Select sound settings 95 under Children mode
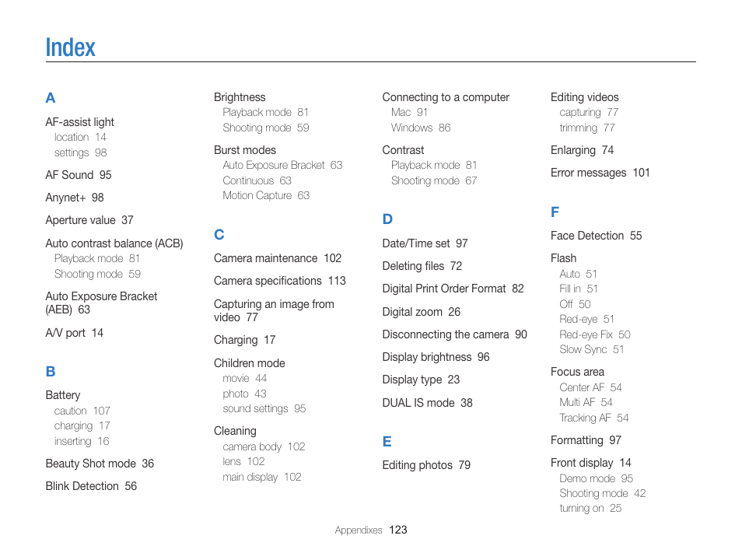 pyautogui.click(x=264, y=408)
